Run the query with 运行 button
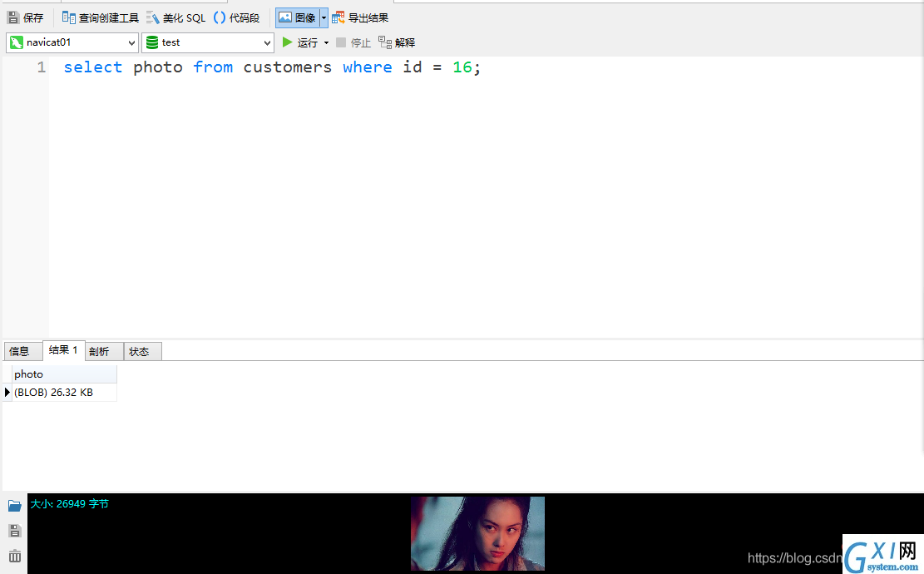This screenshot has width=924, height=574. 300,42
